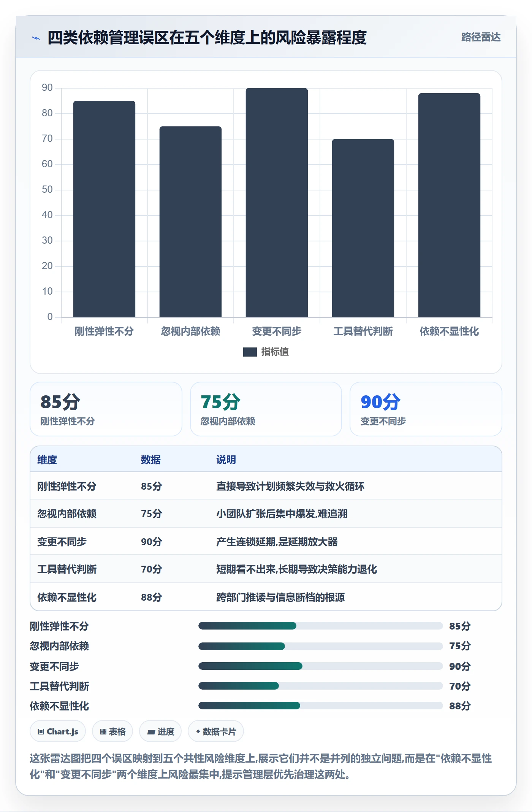Click the 说明 column header
The height and width of the screenshot is (812, 532).
(226, 460)
